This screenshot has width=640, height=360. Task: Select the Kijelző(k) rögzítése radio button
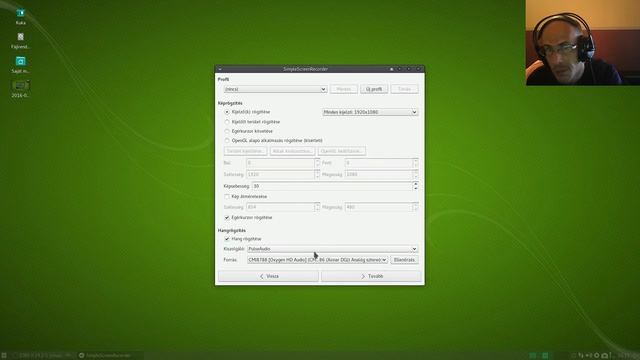[x=227, y=112]
